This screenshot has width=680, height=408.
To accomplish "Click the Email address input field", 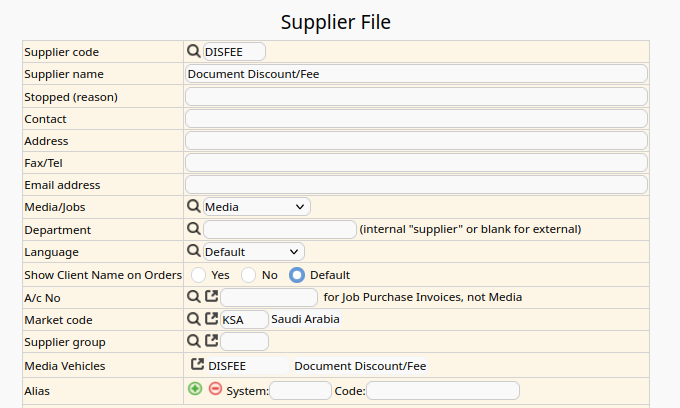I will point(416,185).
